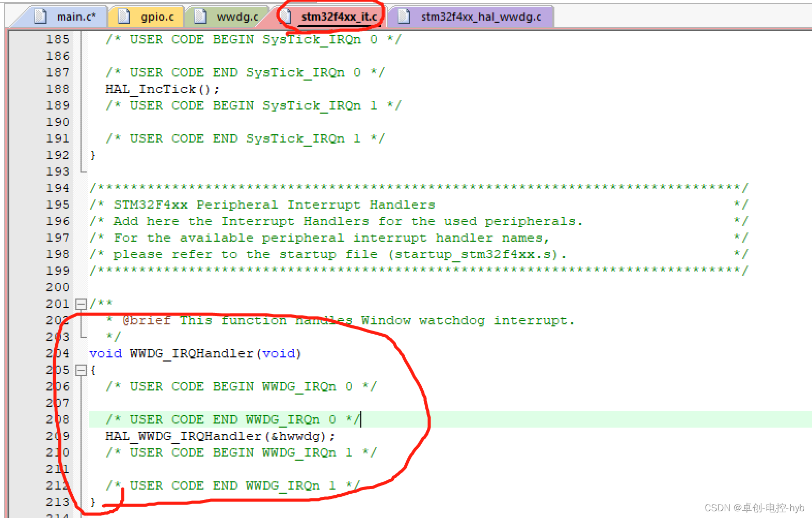
Task: Click the file icon on the stm32f4xx_hal_wwdg.c tab
Action: click(x=404, y=17)
